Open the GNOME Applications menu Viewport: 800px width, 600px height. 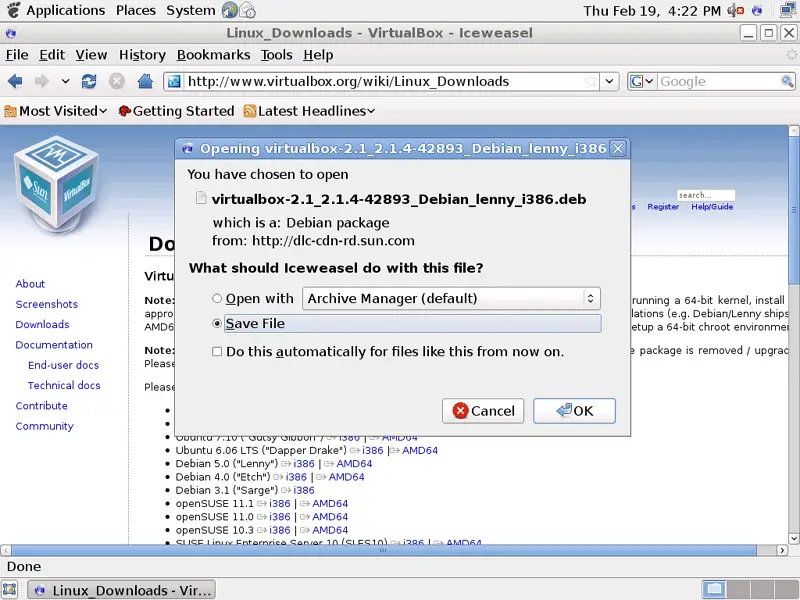(65, 10)
